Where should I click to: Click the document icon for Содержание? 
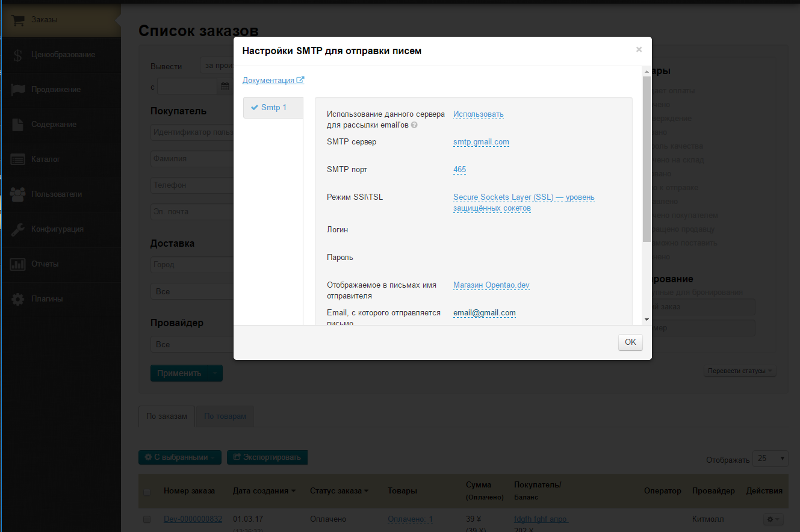(18, 125)
